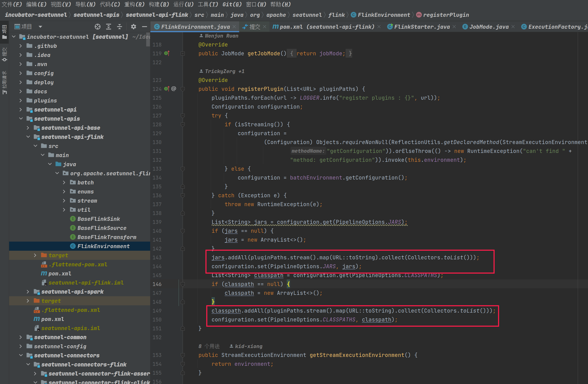Open Project panel options with the gear icon

pos(133,27)
